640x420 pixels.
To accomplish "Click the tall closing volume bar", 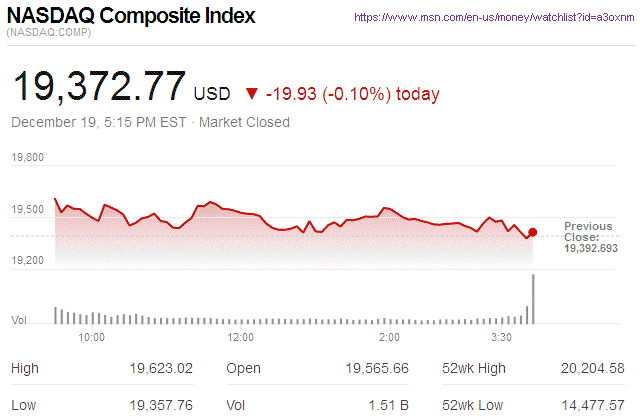I will click(x=534, y=299).
